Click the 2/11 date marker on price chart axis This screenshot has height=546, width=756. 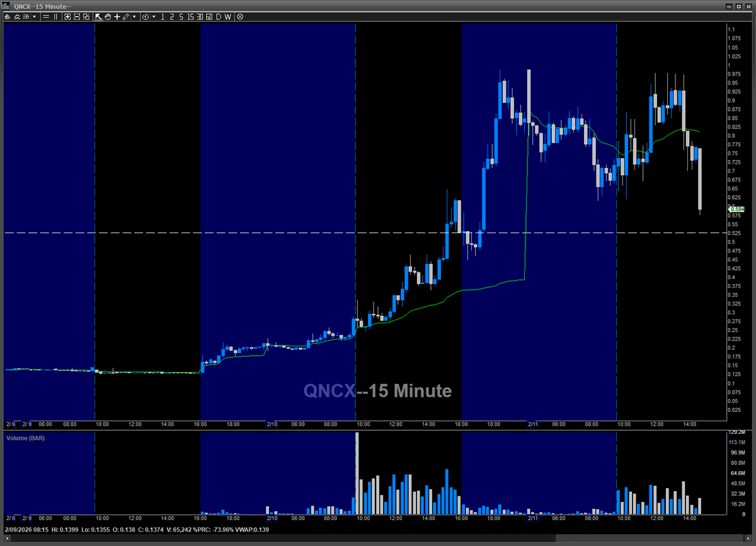(x=533, y=424)
